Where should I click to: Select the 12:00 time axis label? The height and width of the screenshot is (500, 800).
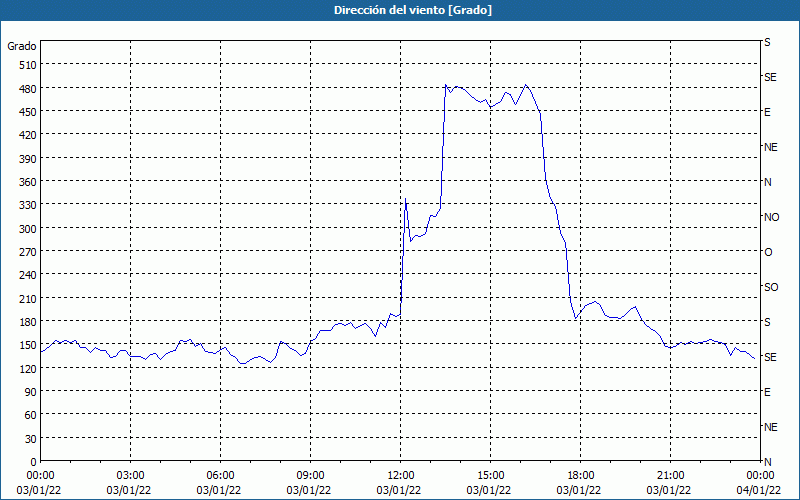(401, 476)
